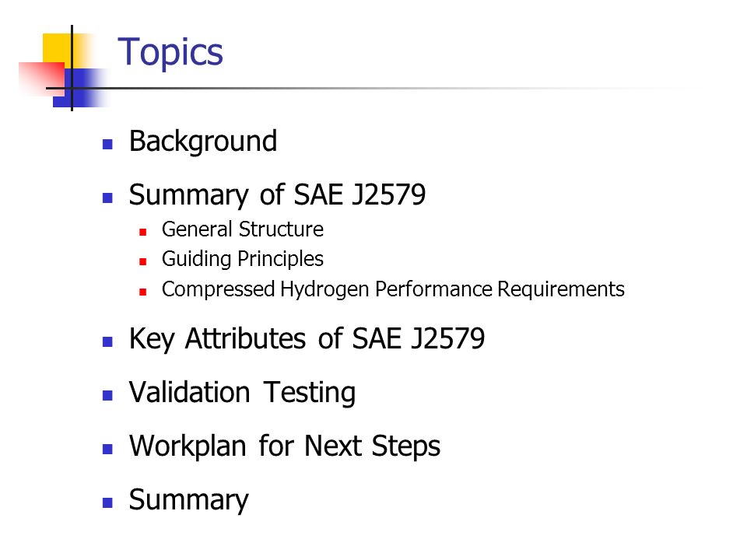The image size is (747, 560).
Task: Click blue bullet marker beside Key Attributes
Action: click(107, 341)
